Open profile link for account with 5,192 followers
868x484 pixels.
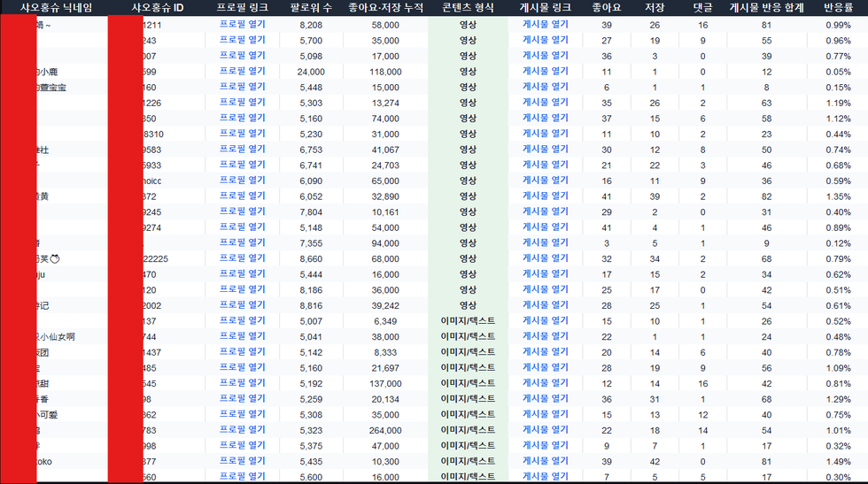(243, 383)
